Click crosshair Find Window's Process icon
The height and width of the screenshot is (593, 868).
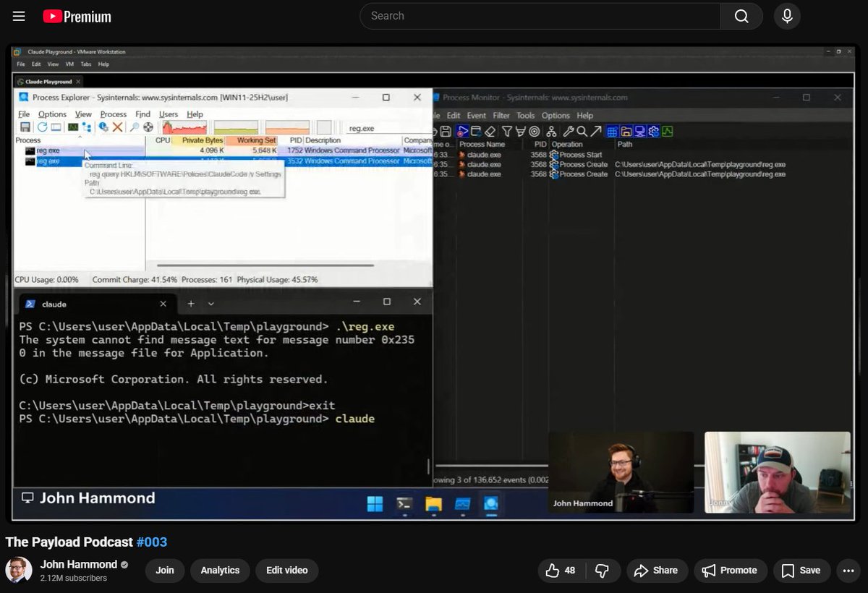(x=148, y=127)
